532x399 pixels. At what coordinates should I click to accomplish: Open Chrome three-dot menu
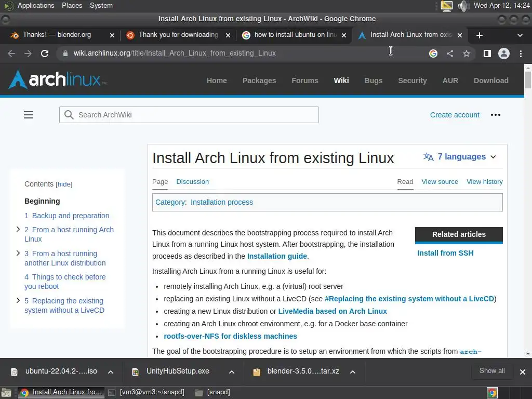(521, 54)
